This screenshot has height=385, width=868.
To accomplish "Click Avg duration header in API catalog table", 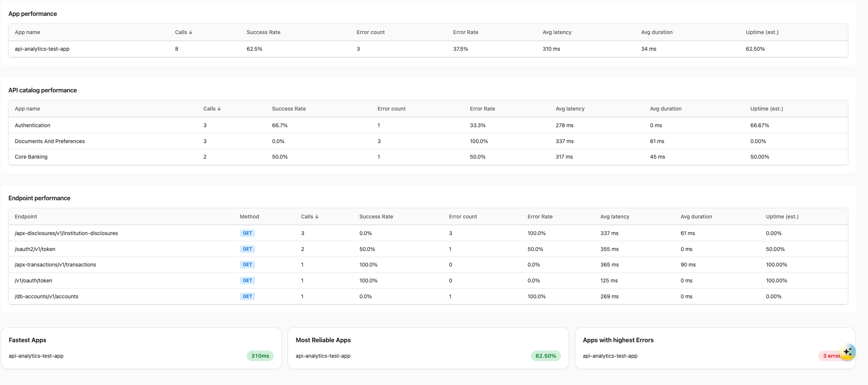I will point(666,109).
